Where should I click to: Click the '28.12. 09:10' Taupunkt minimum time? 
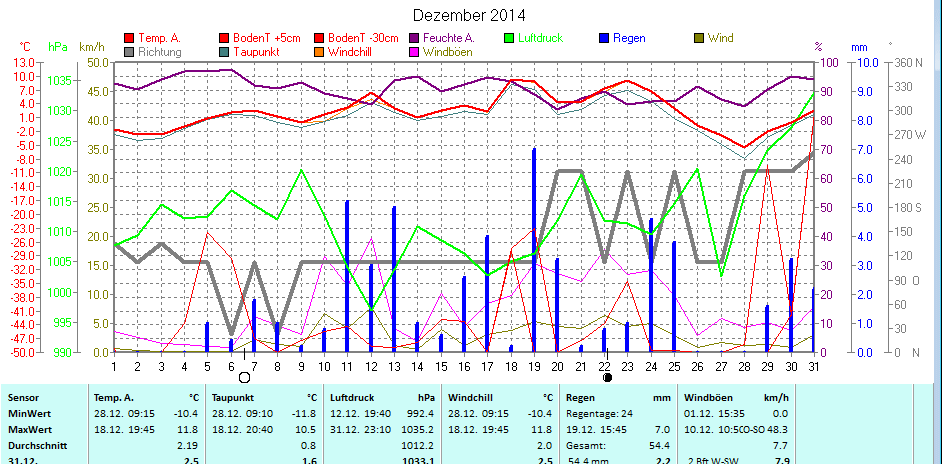coord(241,414)
